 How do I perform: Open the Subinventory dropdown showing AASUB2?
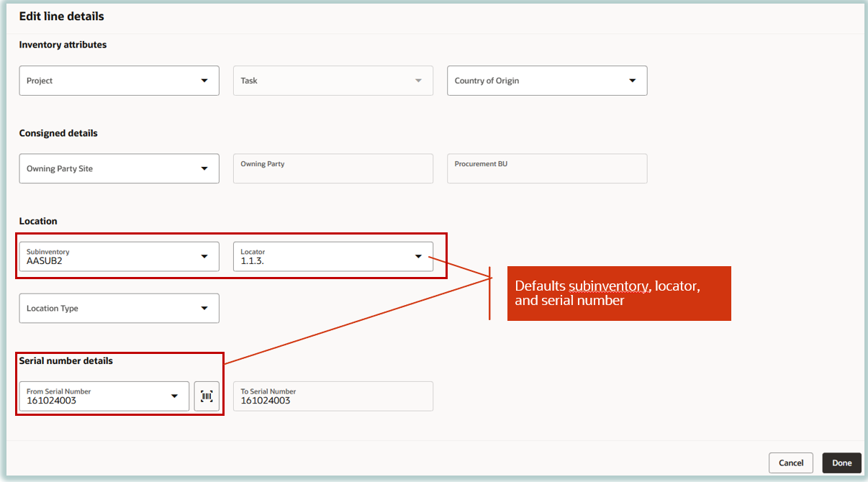(119, 256)
